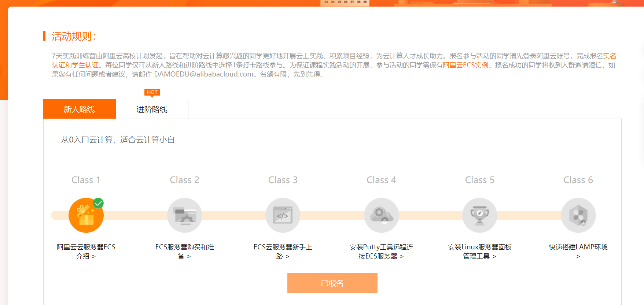Viewport: 644px width, 305px height.
Task: Click the Class 6 label
Action: pyautogui.click(x=578, y=180)
